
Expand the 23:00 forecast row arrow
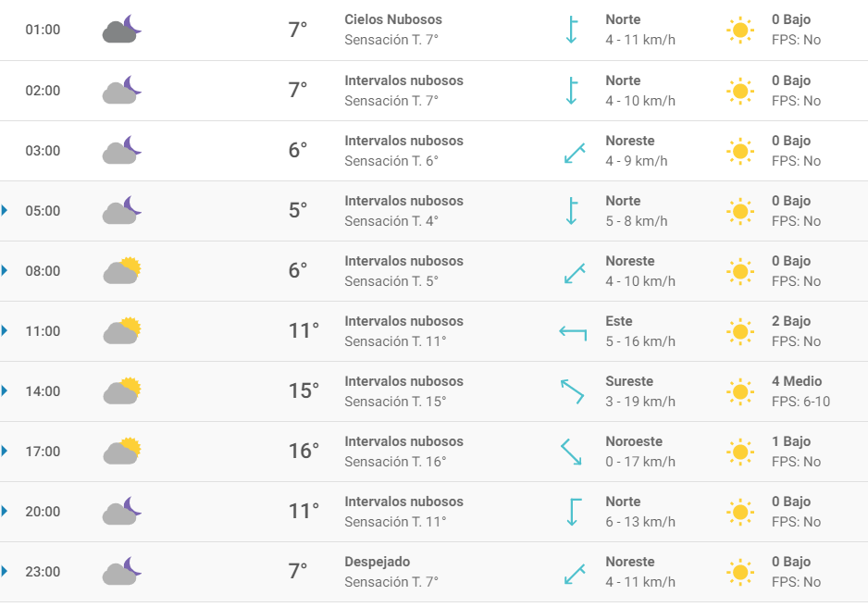click(x=5, y=572)
